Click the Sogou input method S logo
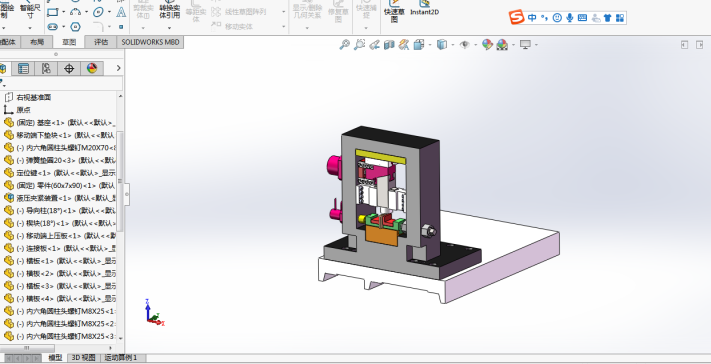This screenshot has width=711, height=364. [516, 17]
